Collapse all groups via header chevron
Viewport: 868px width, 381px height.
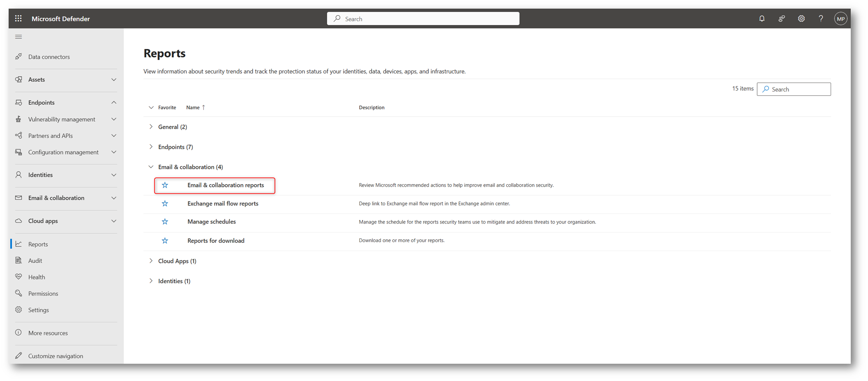[x=151, y=107]
